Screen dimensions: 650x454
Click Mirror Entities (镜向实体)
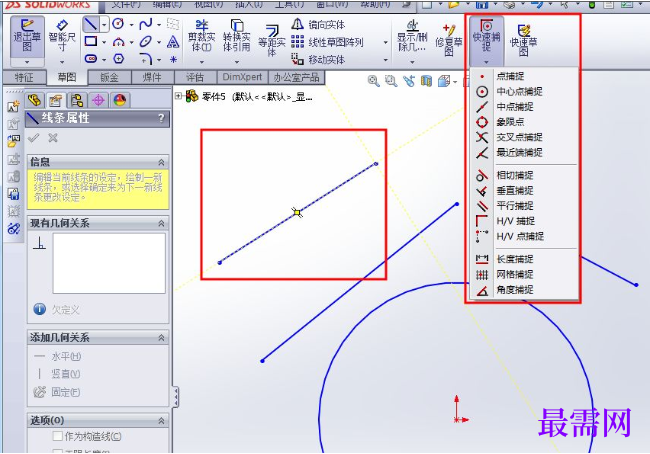coord(318,24)
